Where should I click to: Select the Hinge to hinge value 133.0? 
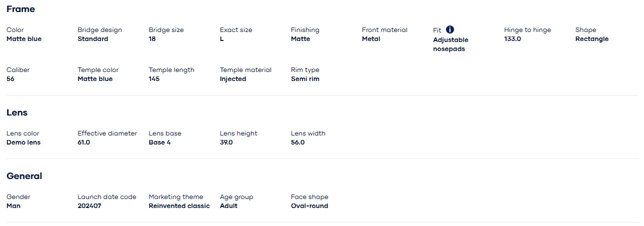[512, 39]
